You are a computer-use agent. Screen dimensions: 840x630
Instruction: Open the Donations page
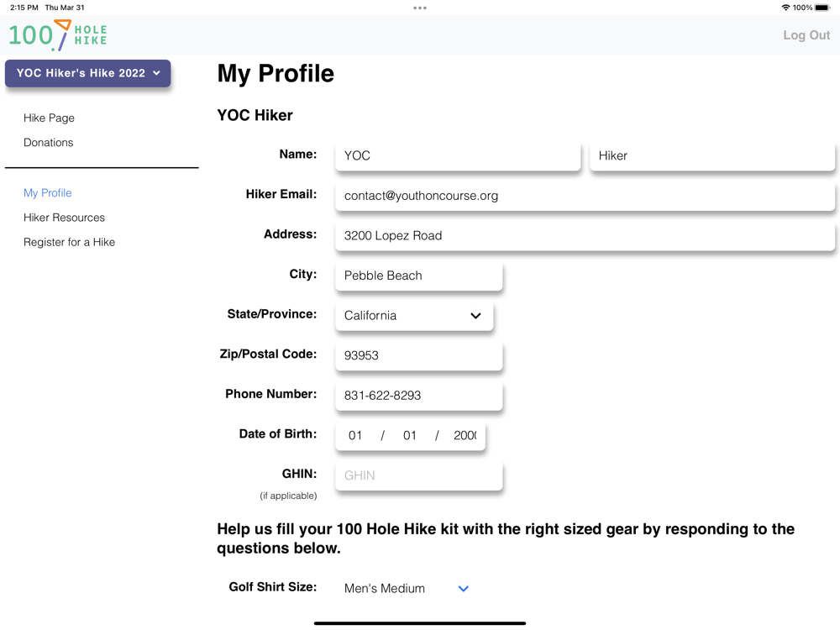coord(48,142)
